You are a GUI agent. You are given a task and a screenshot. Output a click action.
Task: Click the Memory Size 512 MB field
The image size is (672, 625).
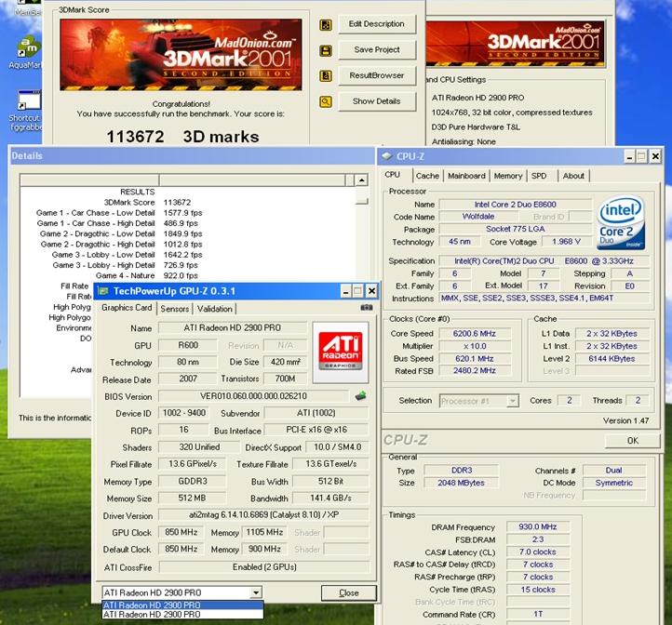tap(192, 499)
